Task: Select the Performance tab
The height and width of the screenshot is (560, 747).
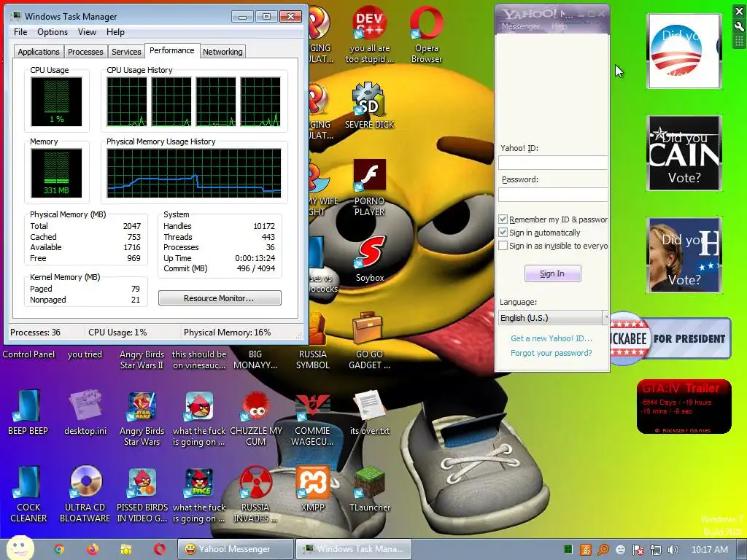Action: pos(172,50)
